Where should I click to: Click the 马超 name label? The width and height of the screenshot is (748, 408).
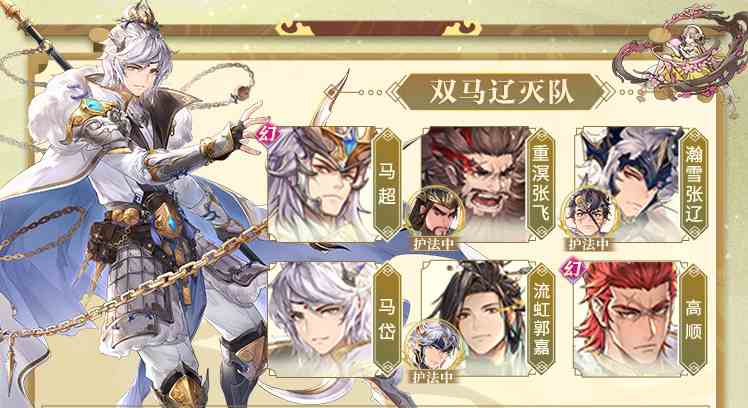pyautogui.click(x=387, y=184)
